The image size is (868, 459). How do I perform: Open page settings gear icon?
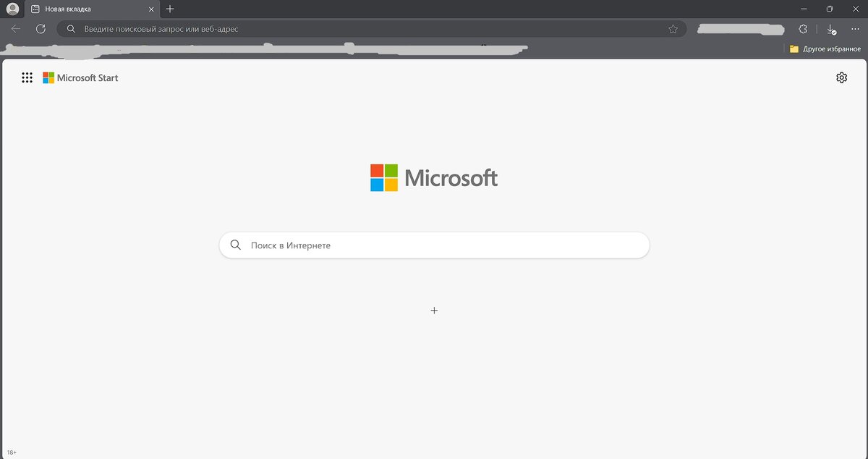[x=841, y=77]
